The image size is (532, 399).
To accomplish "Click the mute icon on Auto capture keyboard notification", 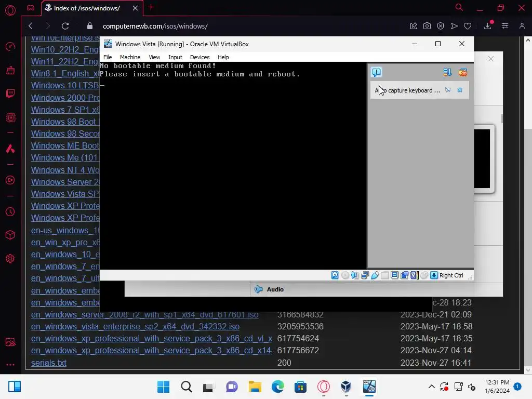I will pyautogui.click(x=448, y=90).
